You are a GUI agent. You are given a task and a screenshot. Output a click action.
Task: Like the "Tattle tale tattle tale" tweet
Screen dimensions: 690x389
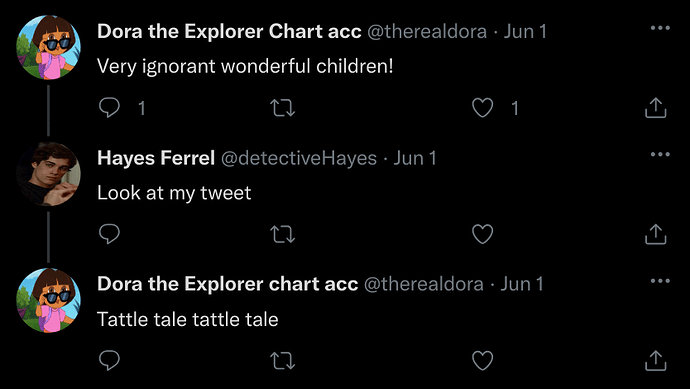click(x=482, y=361)
